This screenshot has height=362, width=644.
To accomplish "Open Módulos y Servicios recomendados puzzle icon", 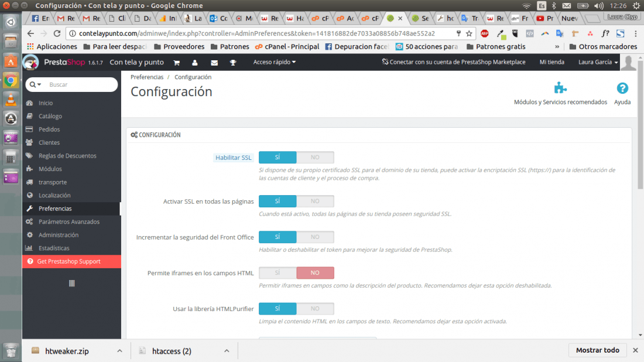I will point(560,88).
